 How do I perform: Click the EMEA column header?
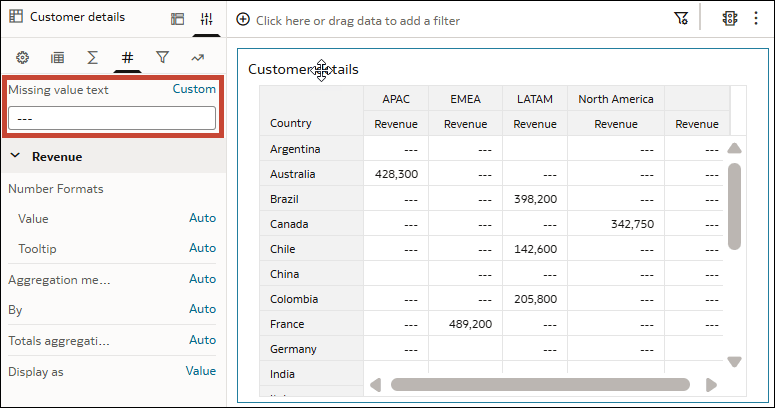click(465, 99)
